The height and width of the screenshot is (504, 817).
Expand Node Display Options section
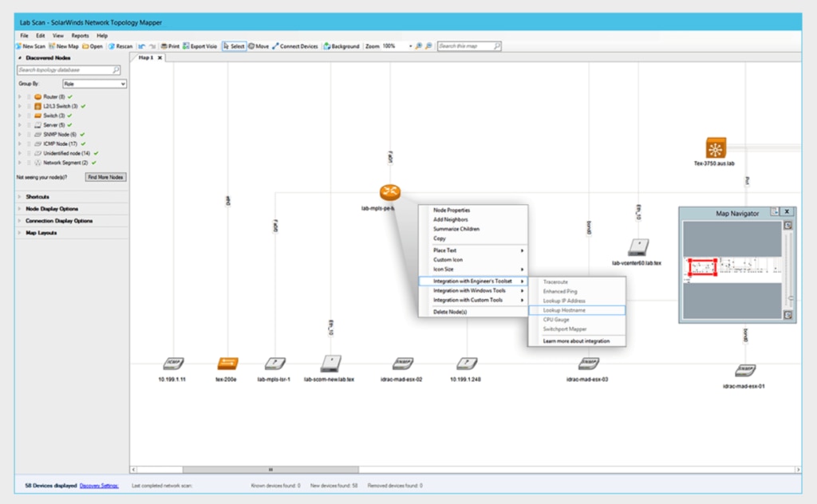click(52, 209)
